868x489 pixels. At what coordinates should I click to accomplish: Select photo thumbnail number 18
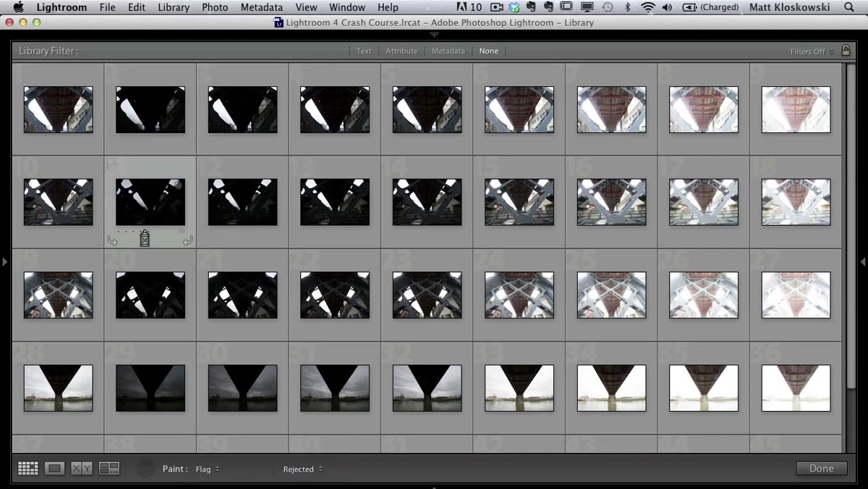(796, 202)
